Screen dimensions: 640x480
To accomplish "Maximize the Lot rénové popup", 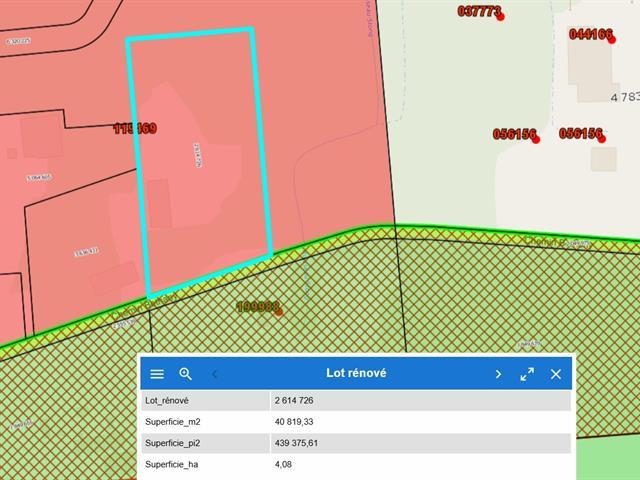I will pyautogui.click(x=527, y=374).
